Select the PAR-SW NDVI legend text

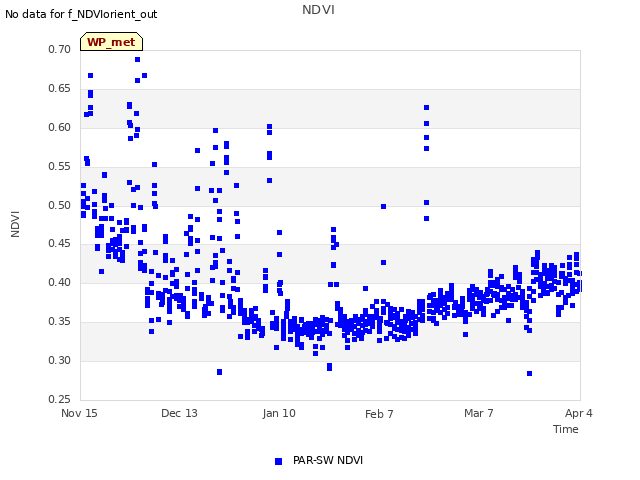pos(328,460)
